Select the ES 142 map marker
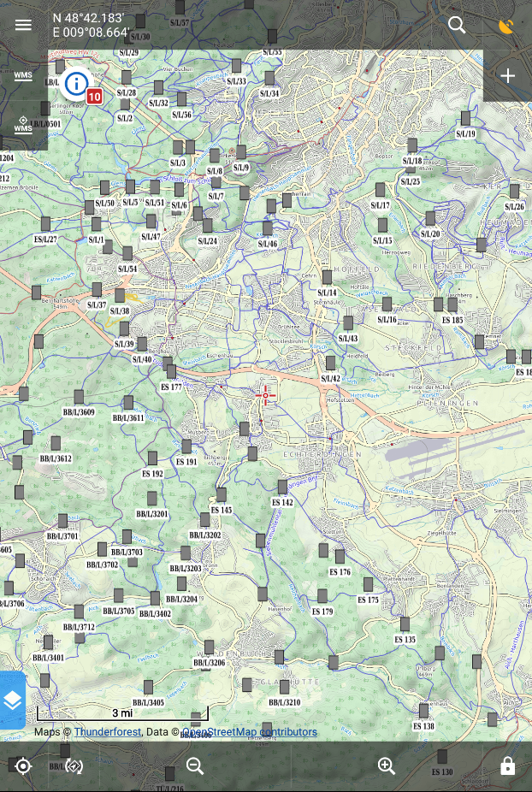Screen dimensions: 532x792 coord(282,488)
